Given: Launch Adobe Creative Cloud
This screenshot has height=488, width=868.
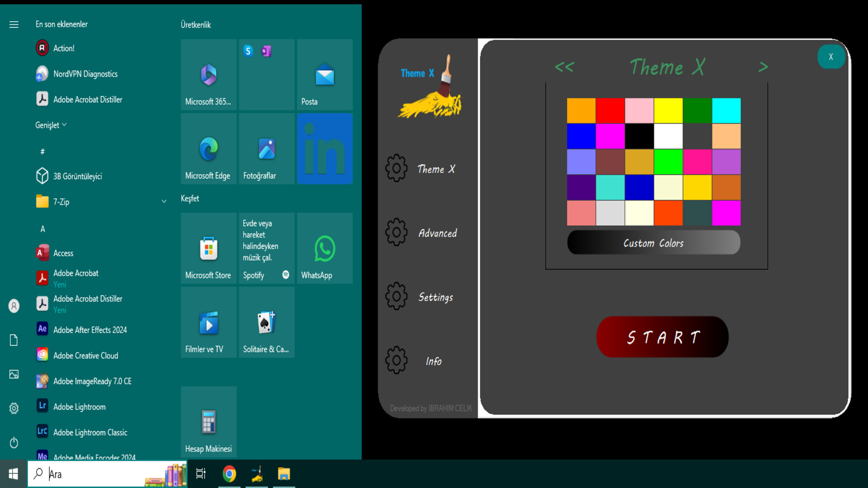Looking at the screenshot, I should pyautogui.click(x=101, y=356).
